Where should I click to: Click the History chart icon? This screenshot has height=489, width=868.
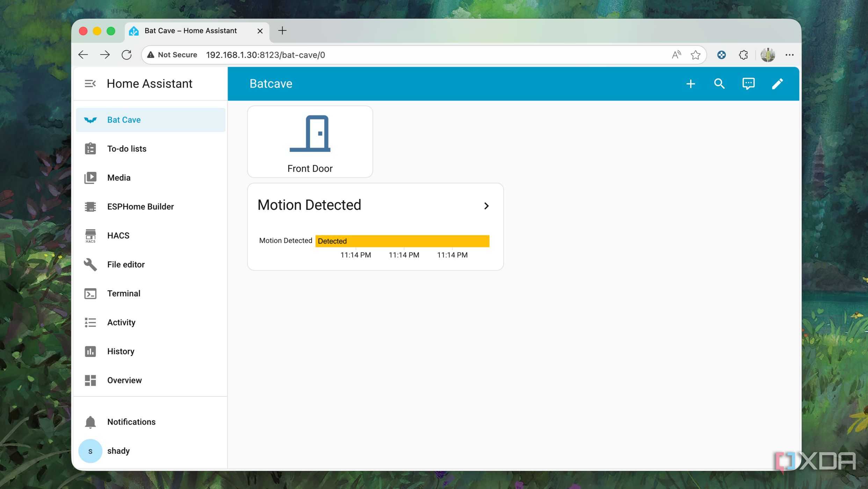[90, 351]
